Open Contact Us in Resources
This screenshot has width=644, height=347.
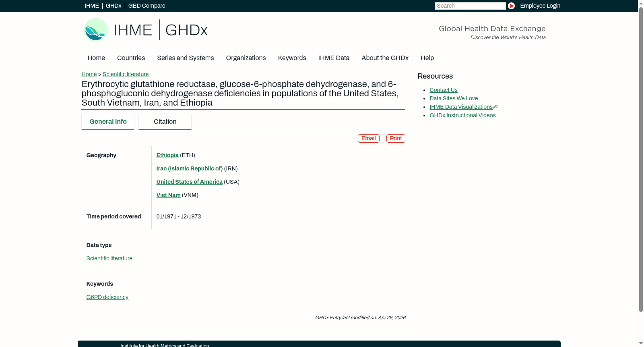coord(444,90)
